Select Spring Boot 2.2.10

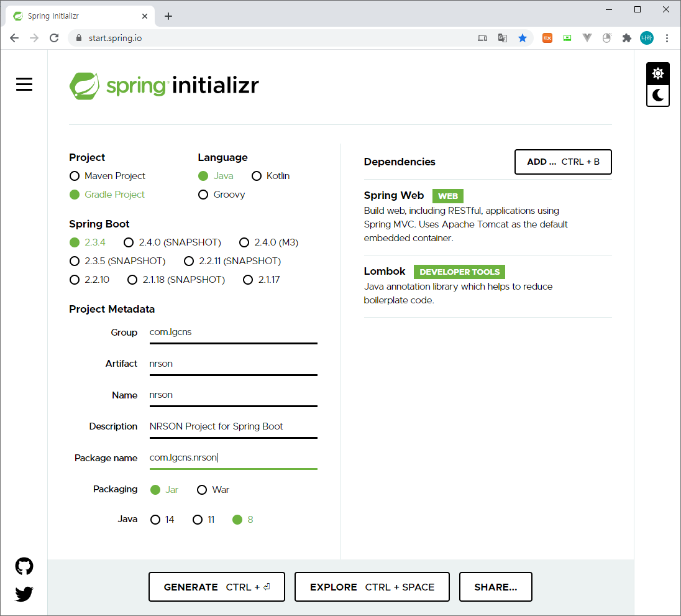89,280
